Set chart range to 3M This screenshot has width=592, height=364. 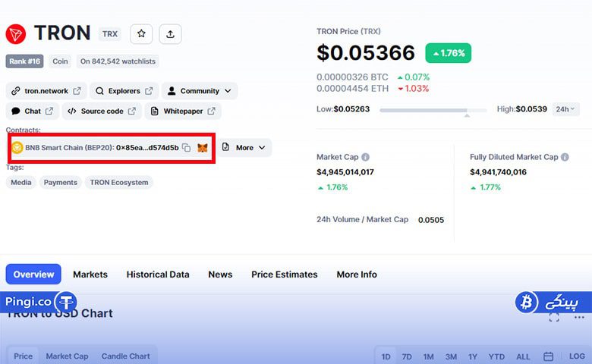pos(451,356)
